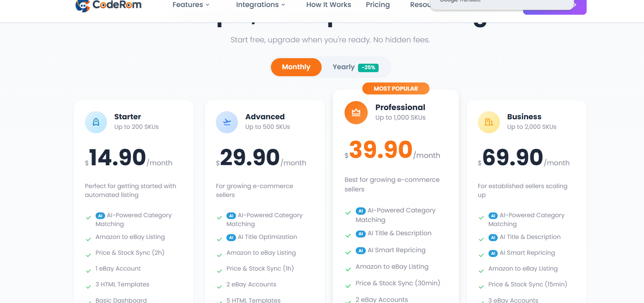Expand the Features dropdown menu
Viewport: 644px width, 303px height.
(x=191, y=5)
